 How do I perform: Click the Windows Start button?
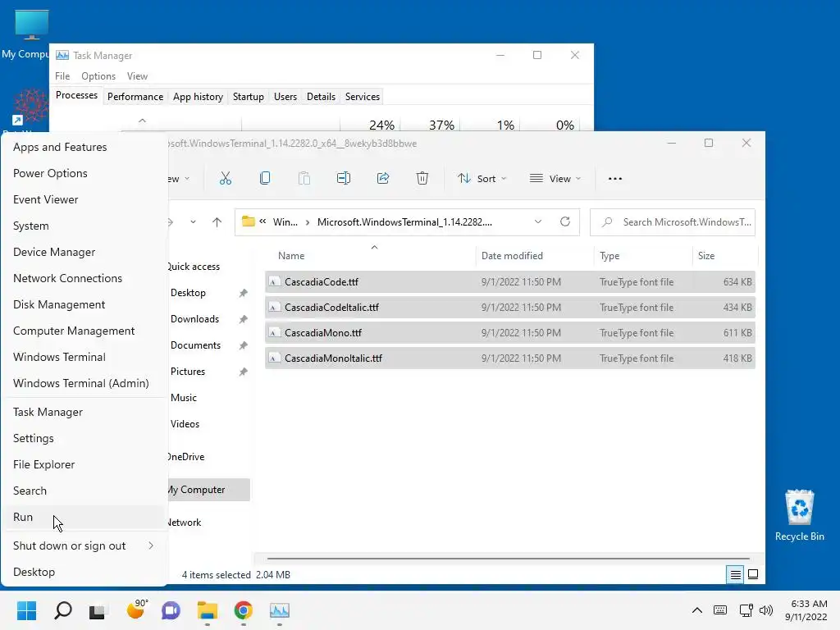[x=27, y=610]
